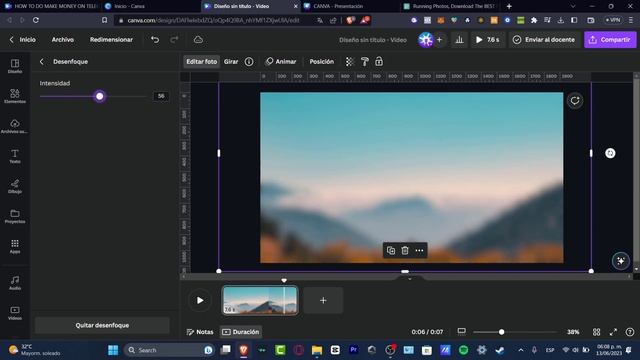Image resolution: width=640 pixels, height=360 pixels.
Task: Open the grid view of pages
Action: pos(596,332)
